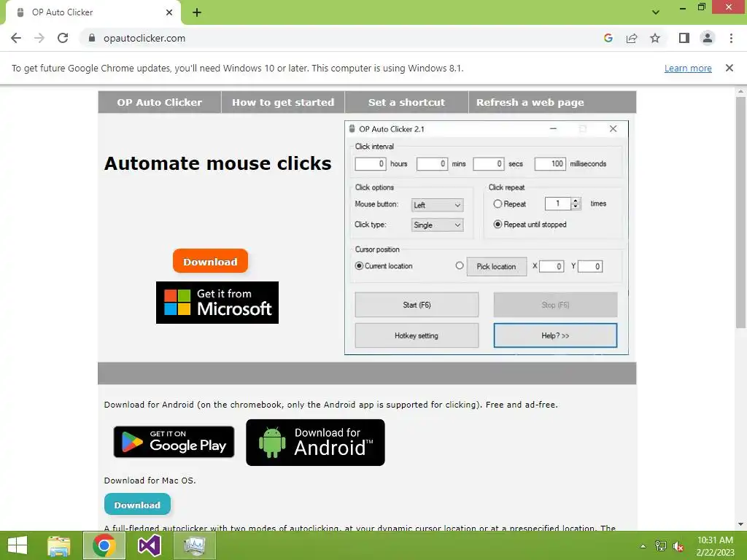Dismiss the Chrome update notification bar
The image size is (747, 560).
point(729,68)
